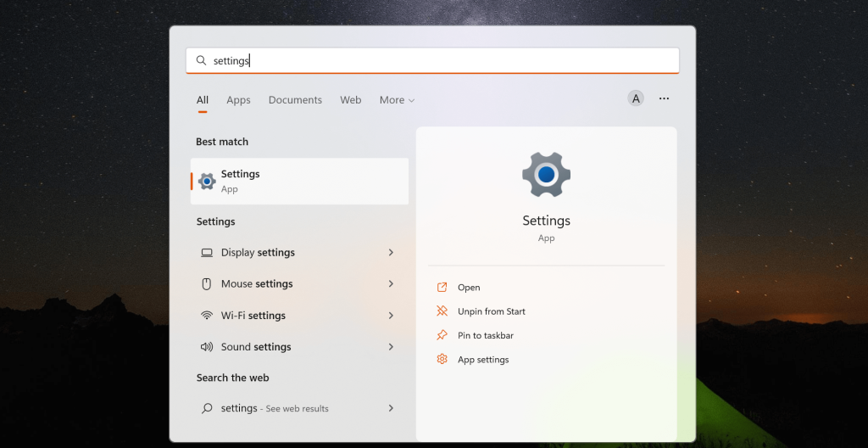Click the Sound settings speaker icon
The width and height of the screenshot is (868, 448).
[207, 347]
